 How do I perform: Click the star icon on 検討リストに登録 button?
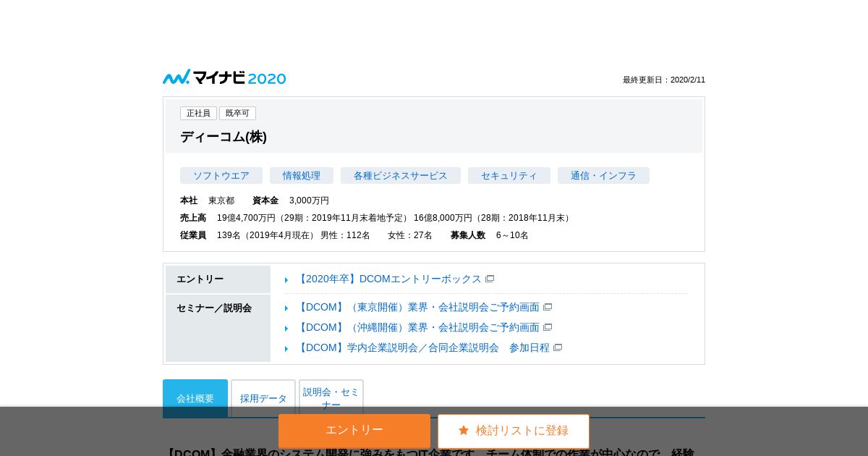(464, 431)
